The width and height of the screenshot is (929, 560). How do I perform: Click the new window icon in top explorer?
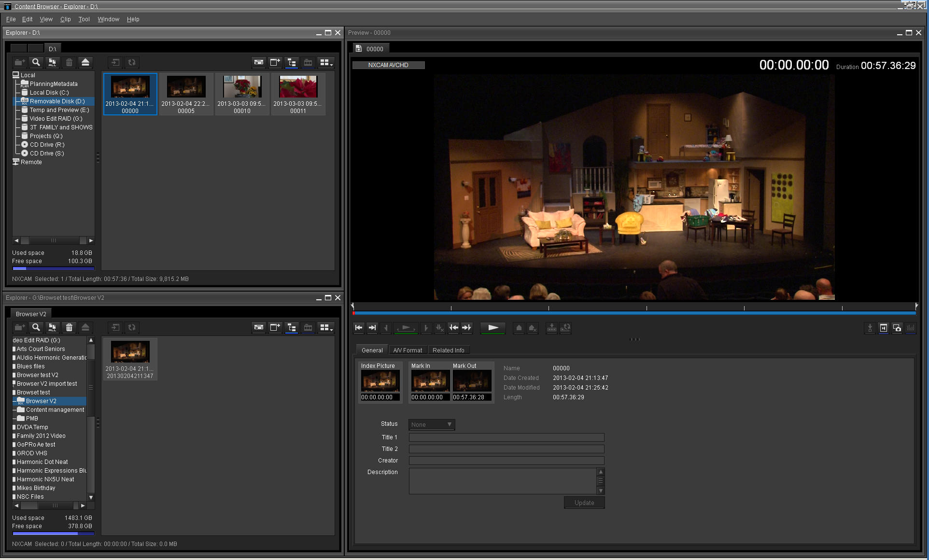click(275, 62)
